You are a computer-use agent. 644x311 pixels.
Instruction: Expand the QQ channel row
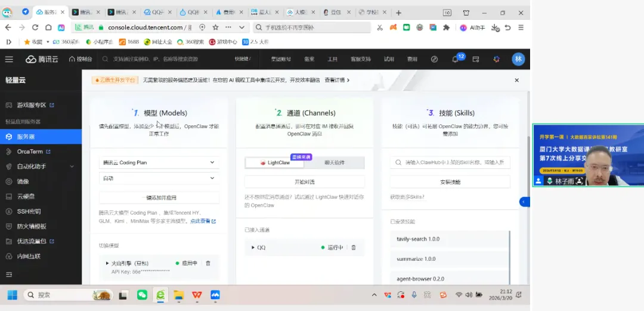(x=253, y=248)
